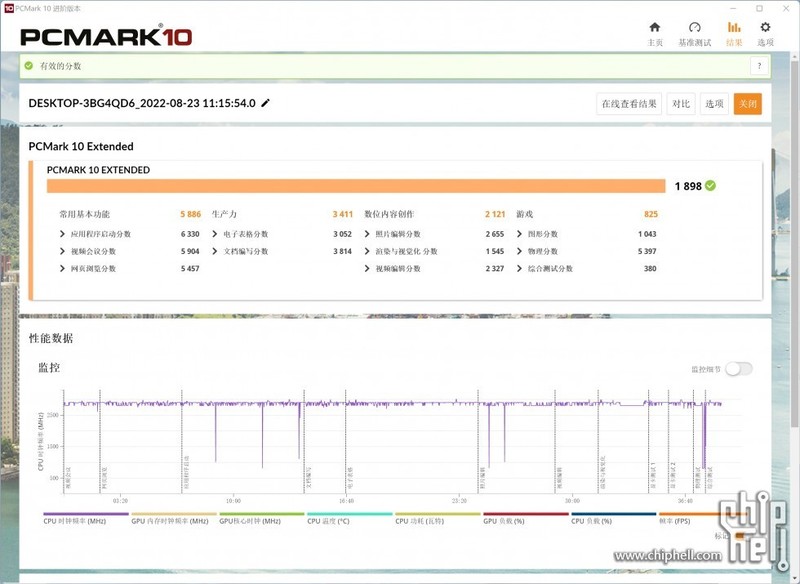Click the green check next to 1 898

pyautogui.click(x=710, y=186)
